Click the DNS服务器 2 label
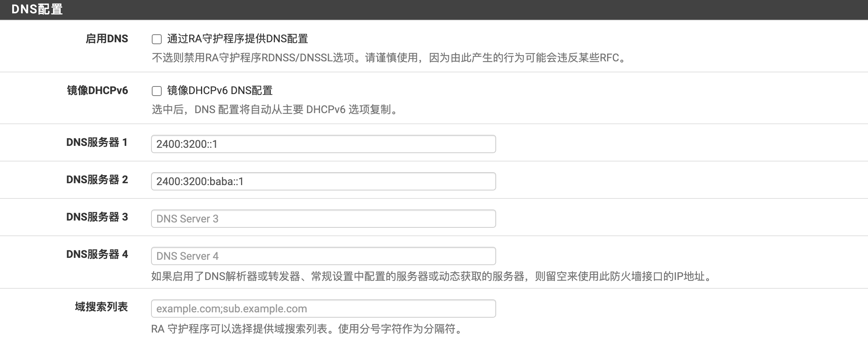868x339 pixels. 97,180
